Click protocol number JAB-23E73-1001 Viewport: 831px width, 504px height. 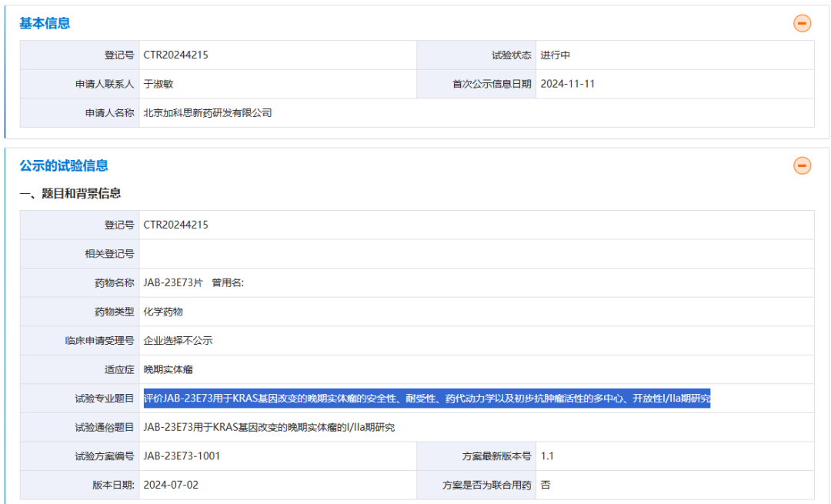tap(182, 456)
